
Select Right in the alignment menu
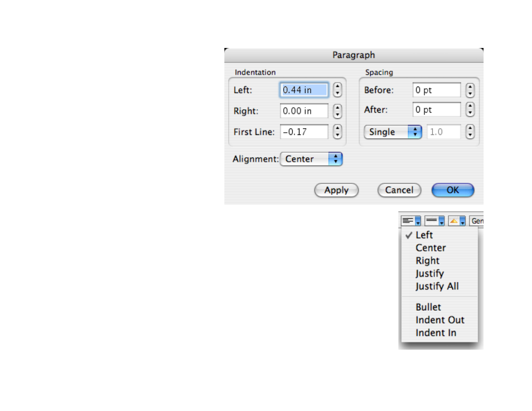[x=440, y=260]
